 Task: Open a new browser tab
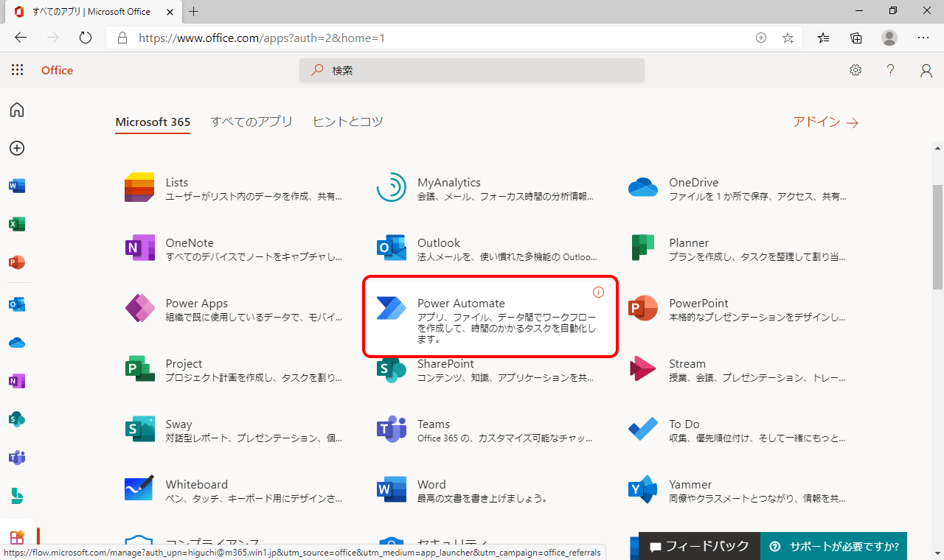tap(194, 12)
